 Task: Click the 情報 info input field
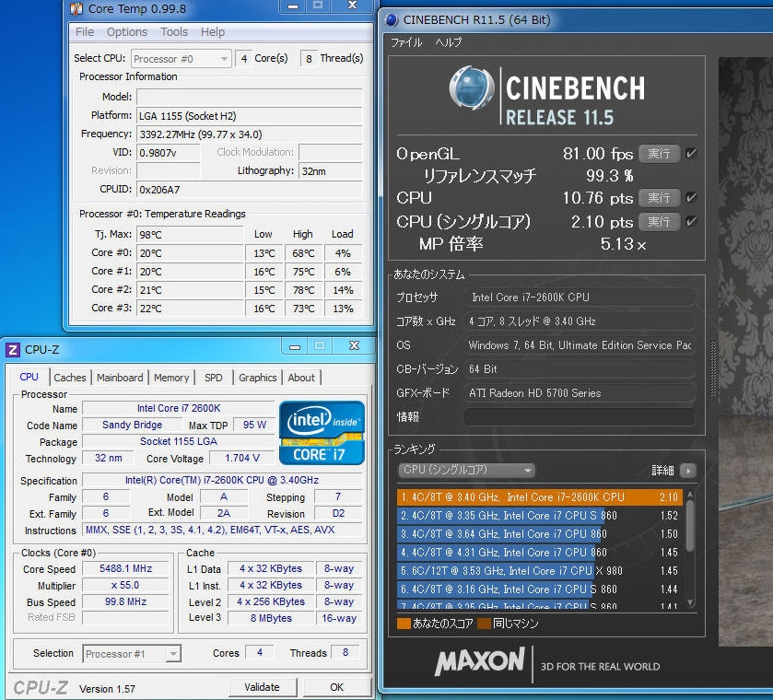pyautogui.click(x=580, y=417)
